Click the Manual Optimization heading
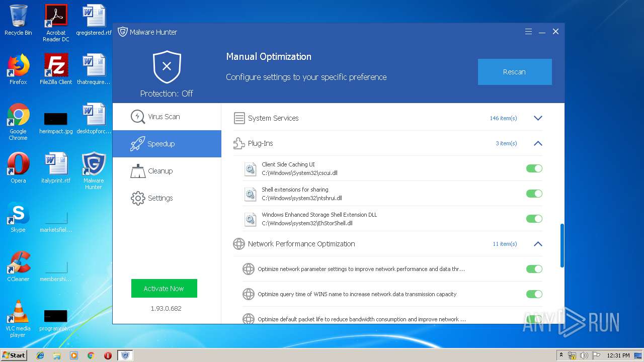 269,57
